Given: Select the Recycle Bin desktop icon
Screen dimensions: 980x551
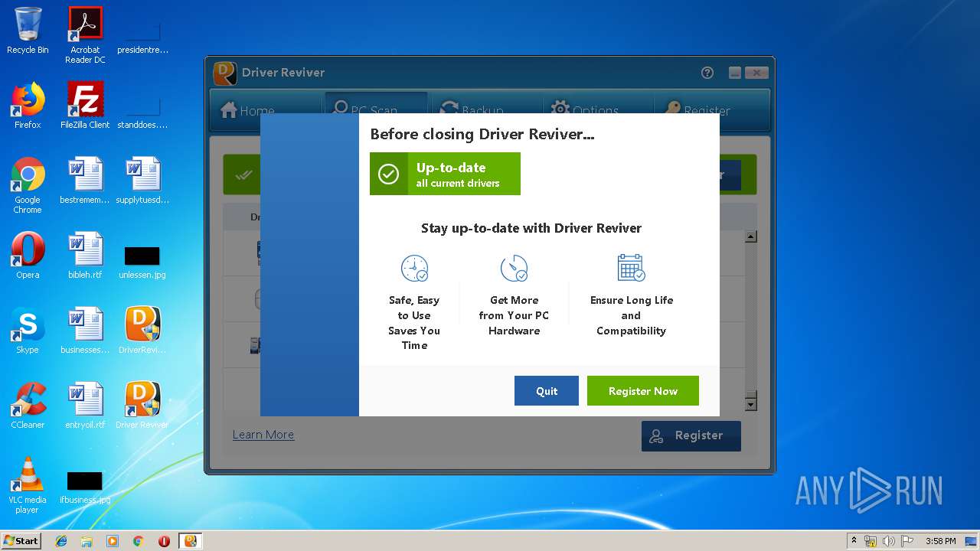Looking at the screenshot, I should coord(28,31).
